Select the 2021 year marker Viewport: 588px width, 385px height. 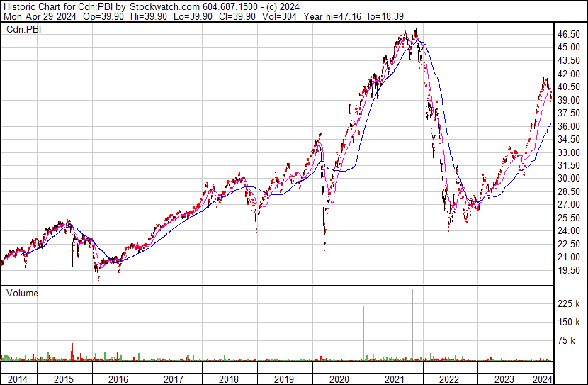point(394,379)
